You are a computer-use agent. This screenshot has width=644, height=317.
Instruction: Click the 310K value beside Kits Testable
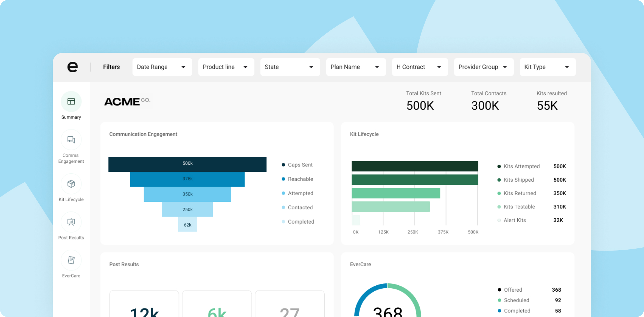coord(560,207)
